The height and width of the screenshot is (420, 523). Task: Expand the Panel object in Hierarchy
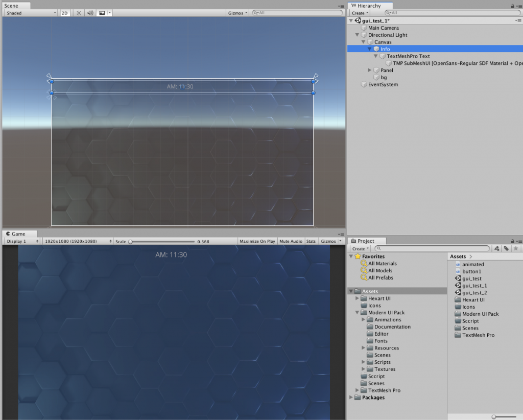(x=370, y=71)
